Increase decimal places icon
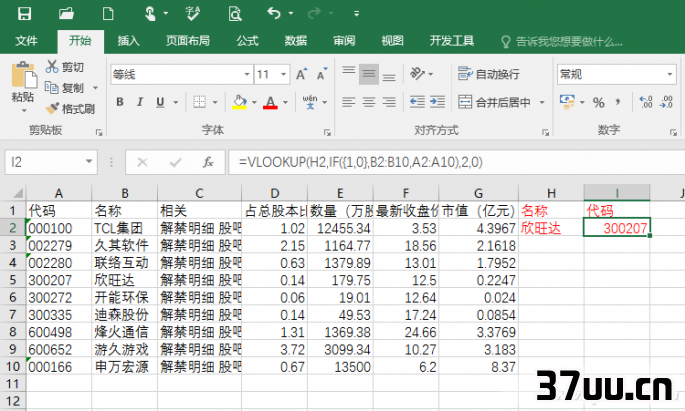 (x=646, y=103)
